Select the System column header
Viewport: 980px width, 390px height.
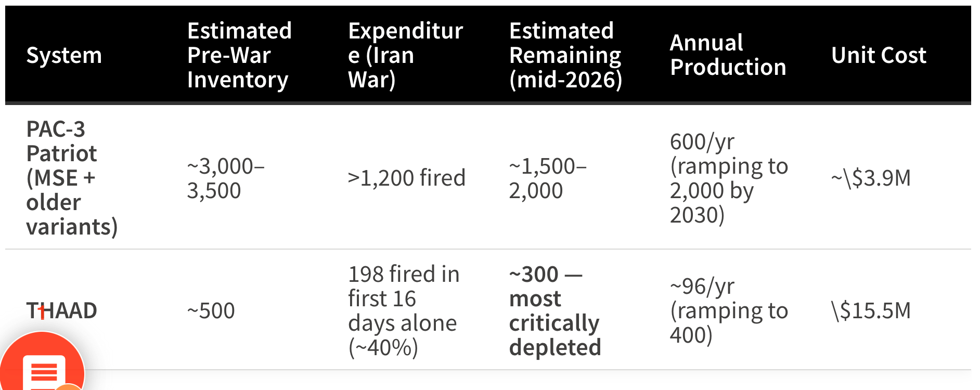point(64,55)
